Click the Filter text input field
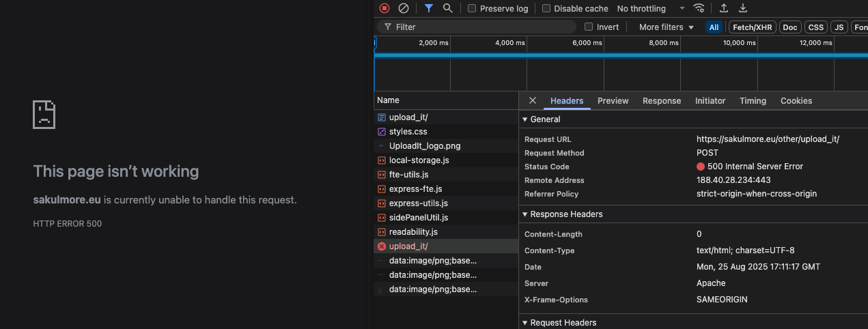This screenshot has width=868, height=329. (x=478, y=27)
